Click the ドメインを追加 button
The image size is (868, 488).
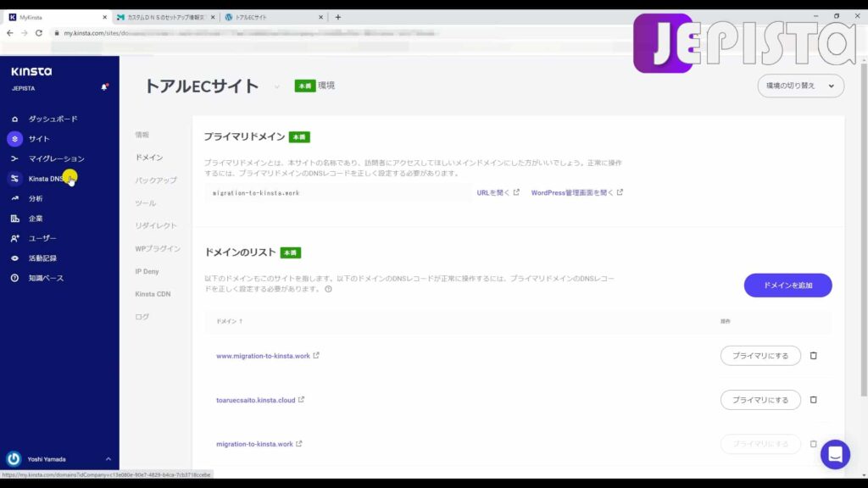point(787,286)
